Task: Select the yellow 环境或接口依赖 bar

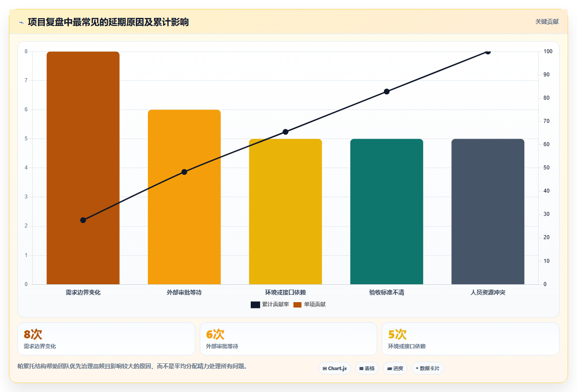Action: tap(286, 211)
